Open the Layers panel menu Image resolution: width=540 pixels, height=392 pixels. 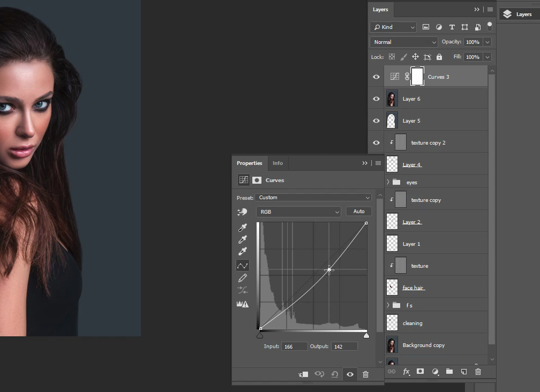coord(490,9)
